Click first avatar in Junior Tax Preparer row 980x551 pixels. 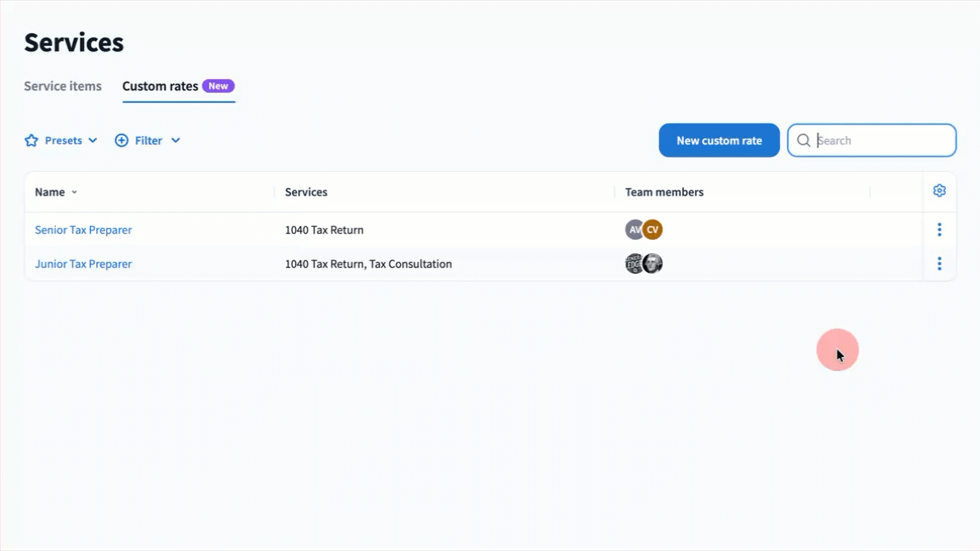point(634,264)
